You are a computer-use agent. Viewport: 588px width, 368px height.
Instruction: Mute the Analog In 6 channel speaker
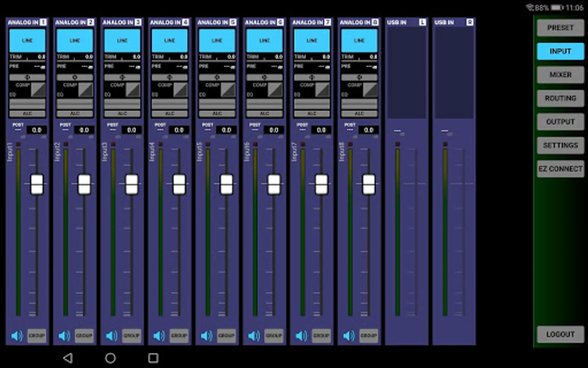pos(254,336)
